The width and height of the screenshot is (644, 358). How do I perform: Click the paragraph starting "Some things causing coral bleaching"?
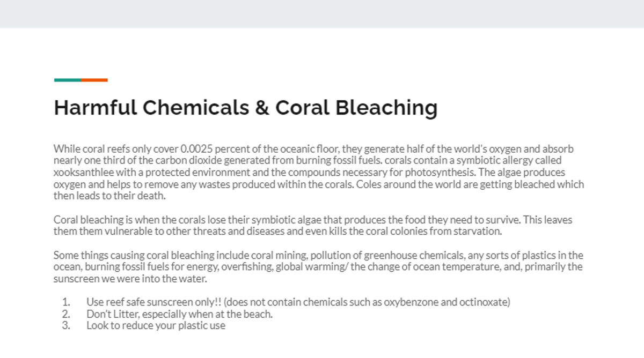point(318,267)
